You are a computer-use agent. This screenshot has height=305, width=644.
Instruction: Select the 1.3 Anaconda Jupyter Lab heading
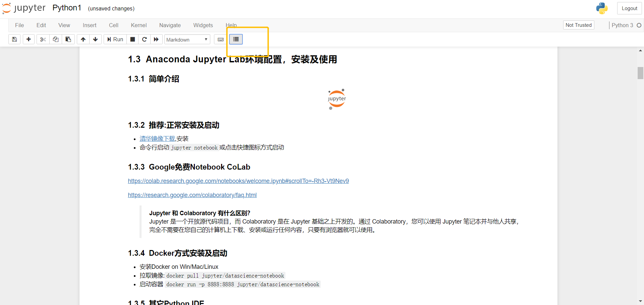point(232,59)
